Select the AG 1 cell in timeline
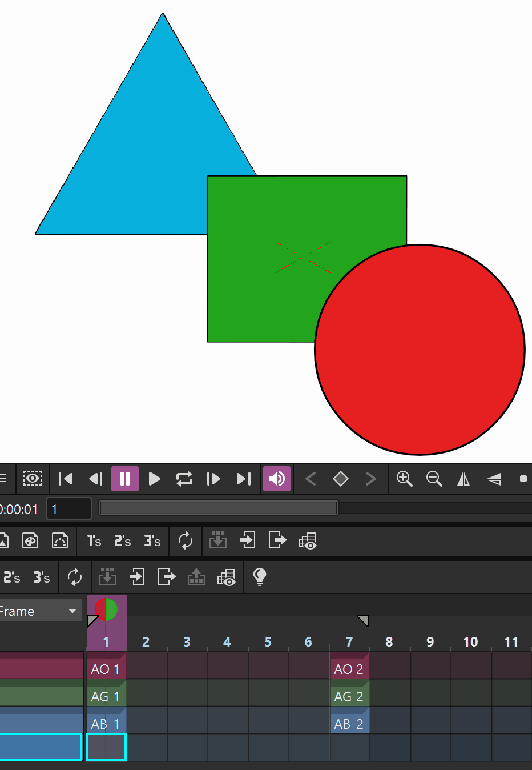This screenshot has height=770, width=532. click(x=106, y=696)
